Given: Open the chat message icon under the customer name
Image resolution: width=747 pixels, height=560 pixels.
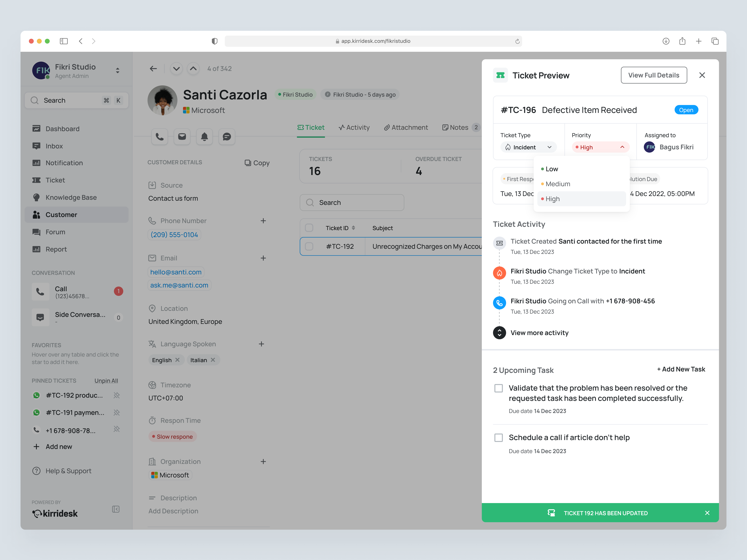Looking at the screenshot, I should [x=227, y=137].
